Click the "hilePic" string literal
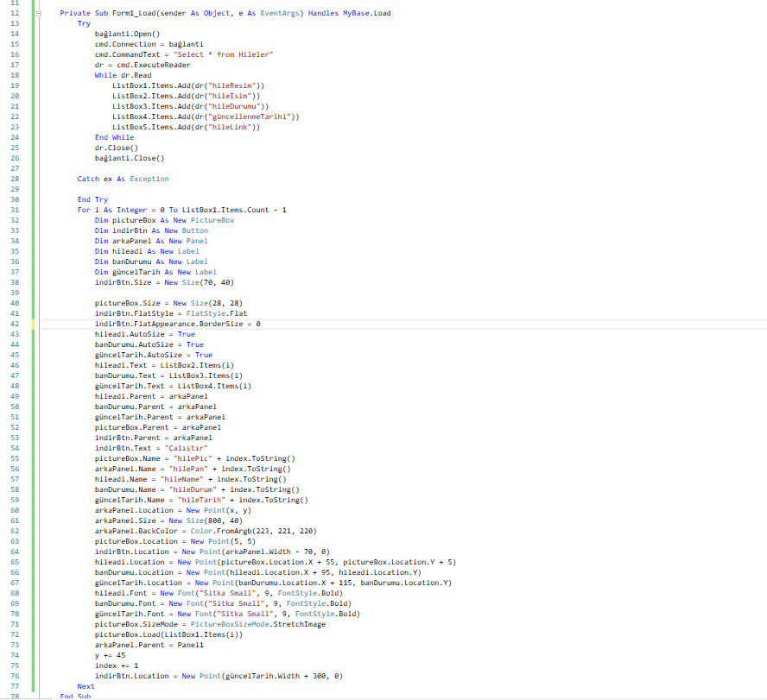The image size is (767, 700). click(193, 458)
